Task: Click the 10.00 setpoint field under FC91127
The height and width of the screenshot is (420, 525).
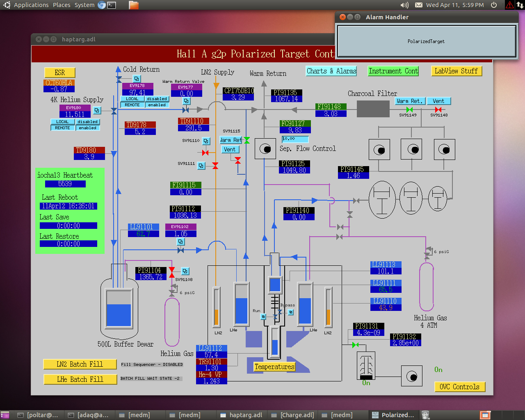Action: [x=295, y=139]
